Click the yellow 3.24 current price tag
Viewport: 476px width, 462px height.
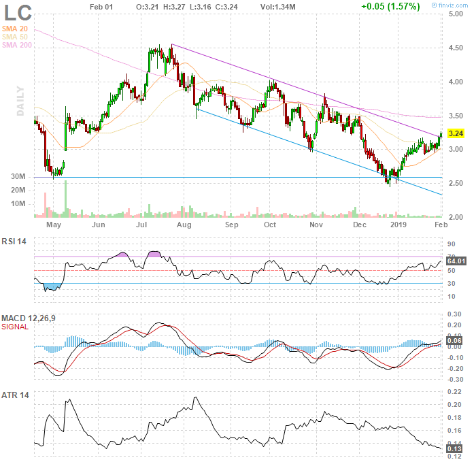pyautogui.click(x=456, y=134)
